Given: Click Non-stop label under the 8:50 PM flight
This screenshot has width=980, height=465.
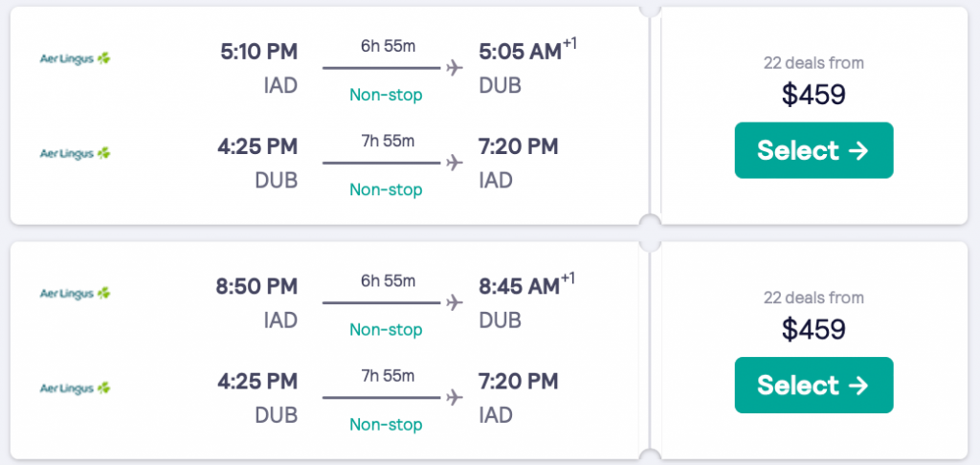Looking at the screenshot, I should [x=386, y=329].
